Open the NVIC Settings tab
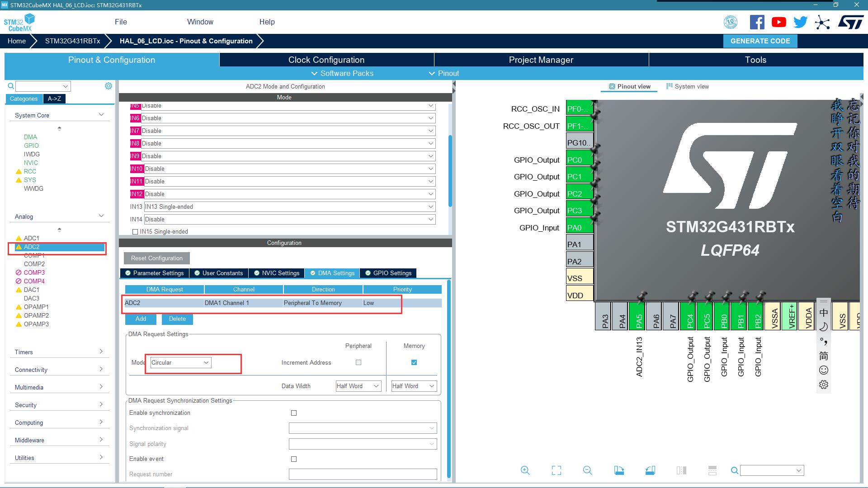868x488 pixels. point(277,273)
